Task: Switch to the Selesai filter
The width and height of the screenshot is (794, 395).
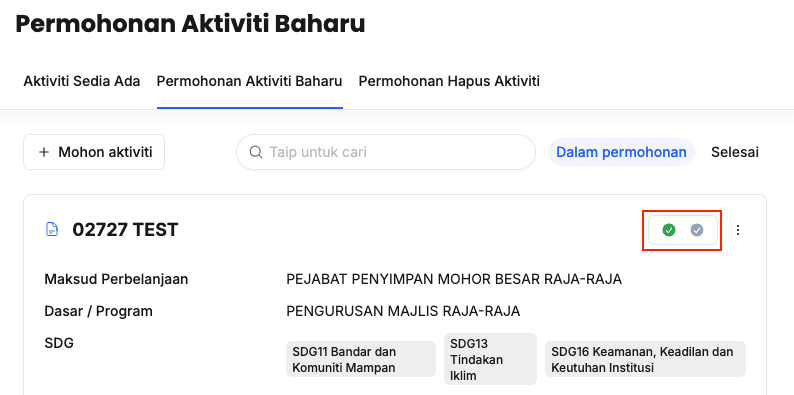Action: [735, 152]
